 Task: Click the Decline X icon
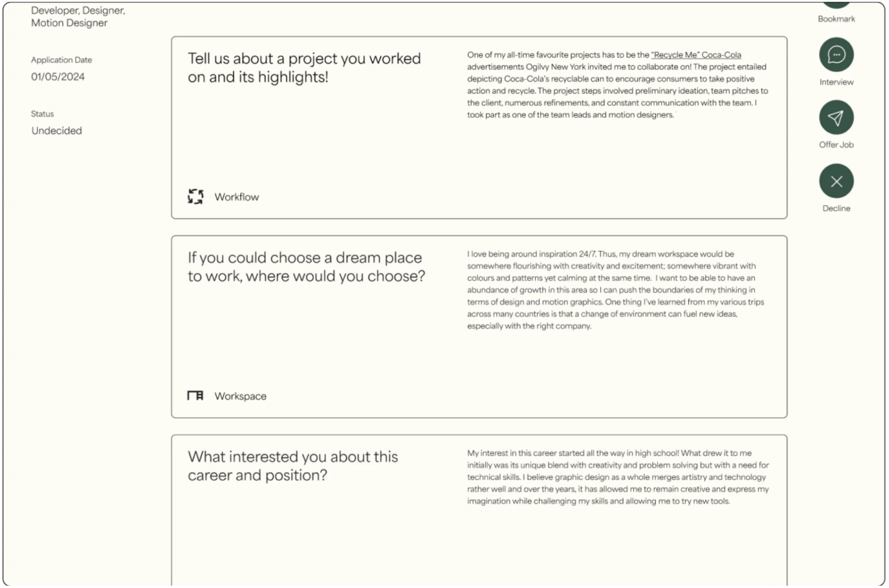836,181
